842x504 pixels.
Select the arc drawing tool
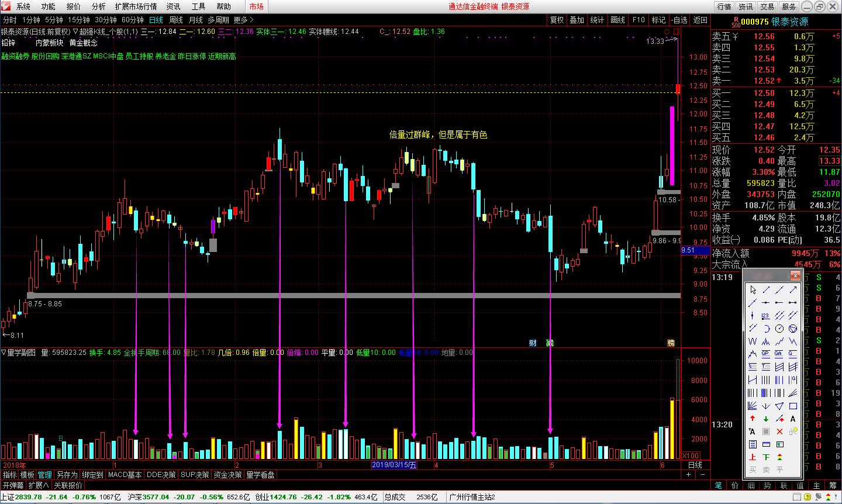[x=766, y=329]
